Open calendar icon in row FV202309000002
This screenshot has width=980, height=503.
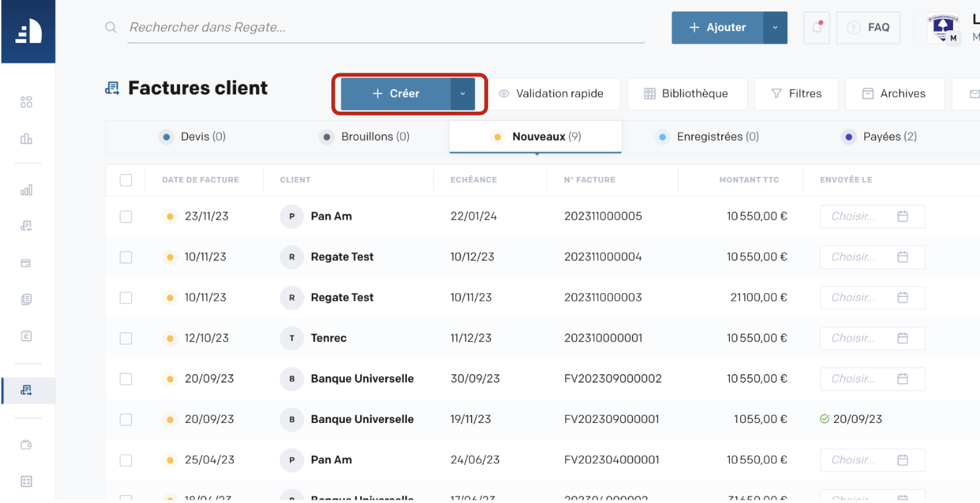pos(903,379)
